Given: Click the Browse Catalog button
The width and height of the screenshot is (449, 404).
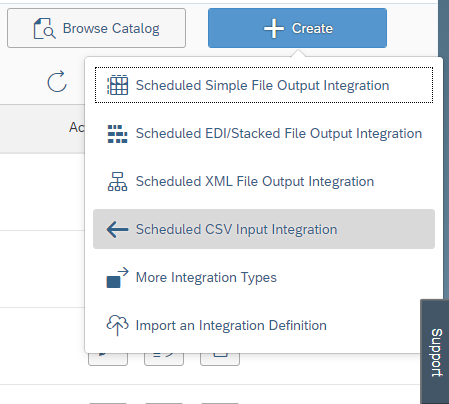Looking at the screenshot, I should (96, 28).
